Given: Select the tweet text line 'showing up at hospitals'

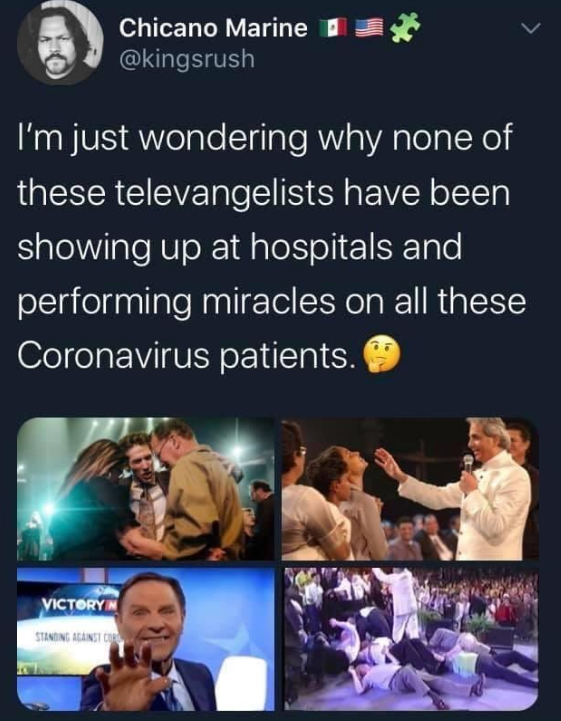Looking at the screenshot, I should point(239,248).
